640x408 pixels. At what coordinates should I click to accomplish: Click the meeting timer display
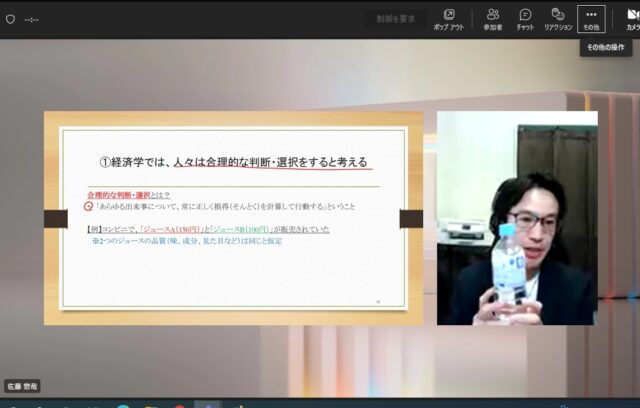point(31,20)
